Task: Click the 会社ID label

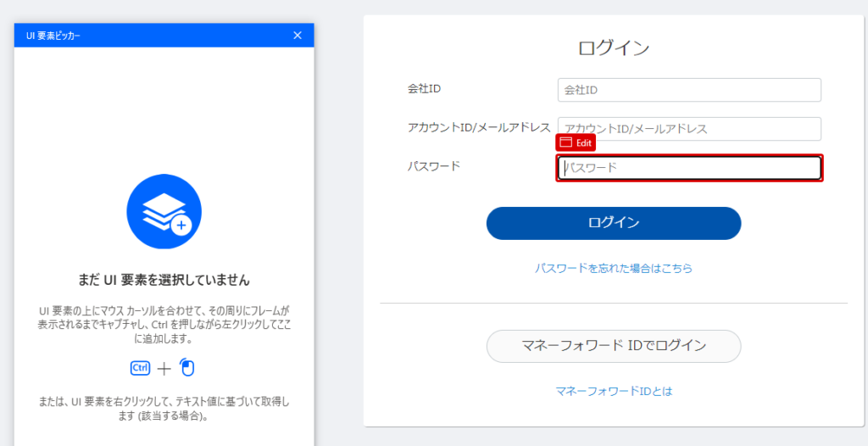Action: tap(424, 89)
